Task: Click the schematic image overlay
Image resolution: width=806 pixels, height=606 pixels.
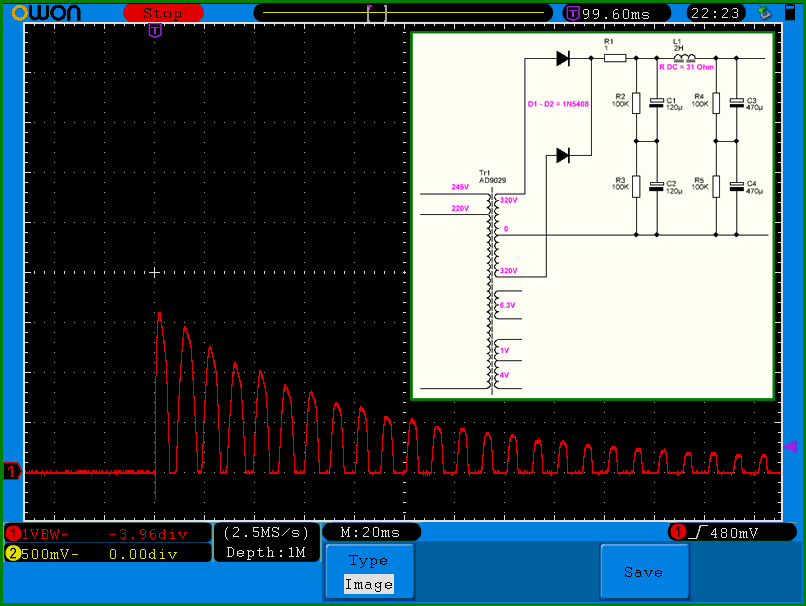Action: point(593,216)
